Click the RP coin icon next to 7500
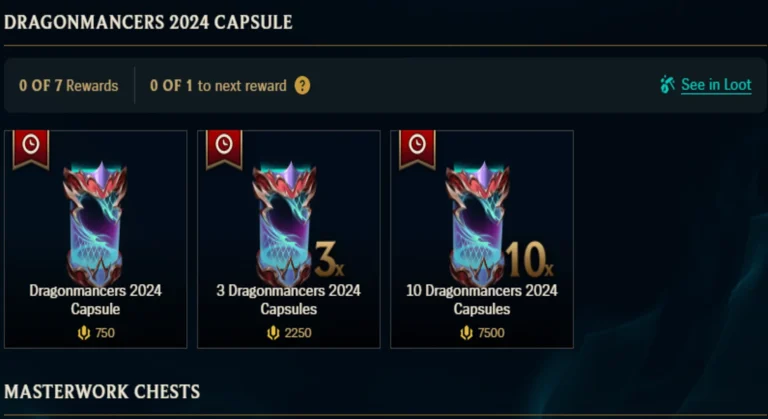 tap(466, 333)
